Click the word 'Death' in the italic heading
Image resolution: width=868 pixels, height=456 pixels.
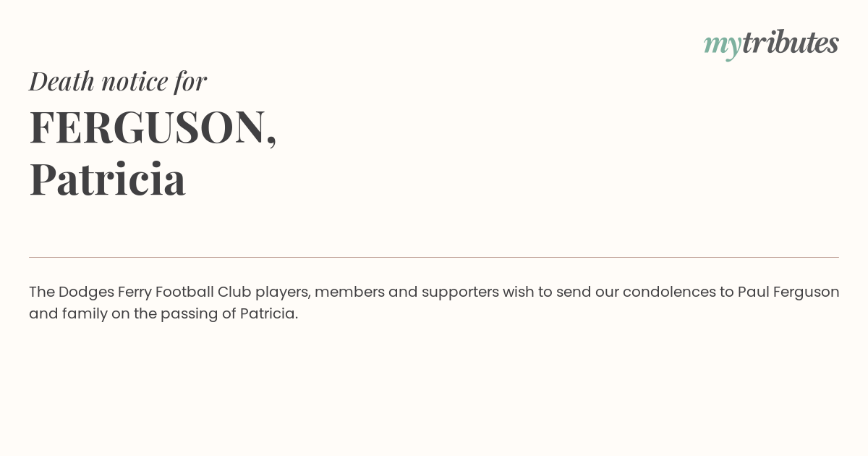[x=62, y=81]
